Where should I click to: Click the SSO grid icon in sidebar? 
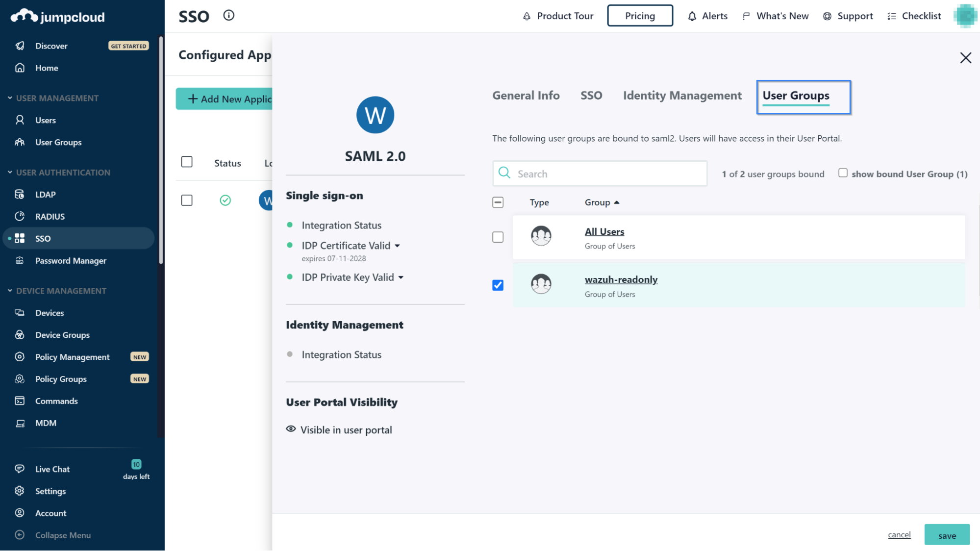click(20, 238)
